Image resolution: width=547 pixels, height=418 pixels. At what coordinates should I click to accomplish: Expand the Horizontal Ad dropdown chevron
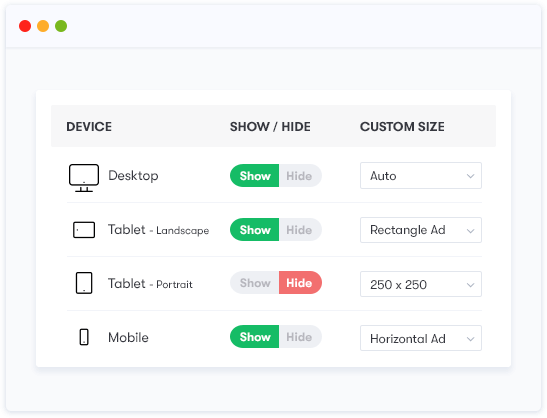point(470,339)
